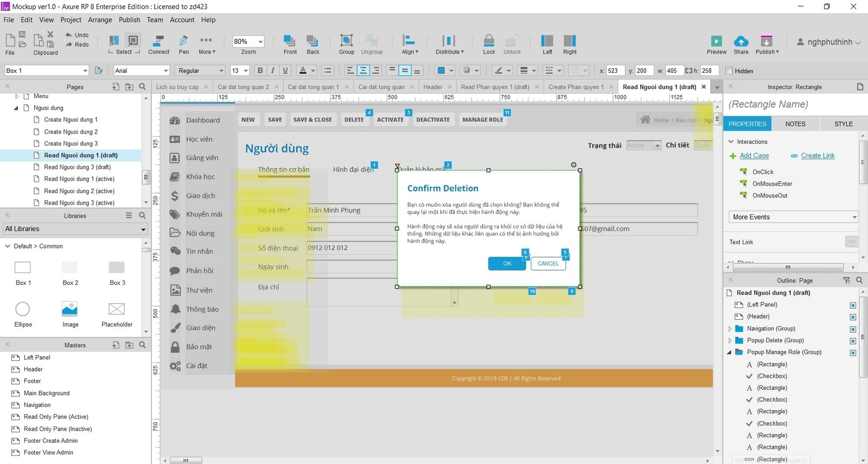Image resolution: width=868 pixels, height=464 pixels.
Task: Expand the More Events dropdown
Action: tap(793, 217)
